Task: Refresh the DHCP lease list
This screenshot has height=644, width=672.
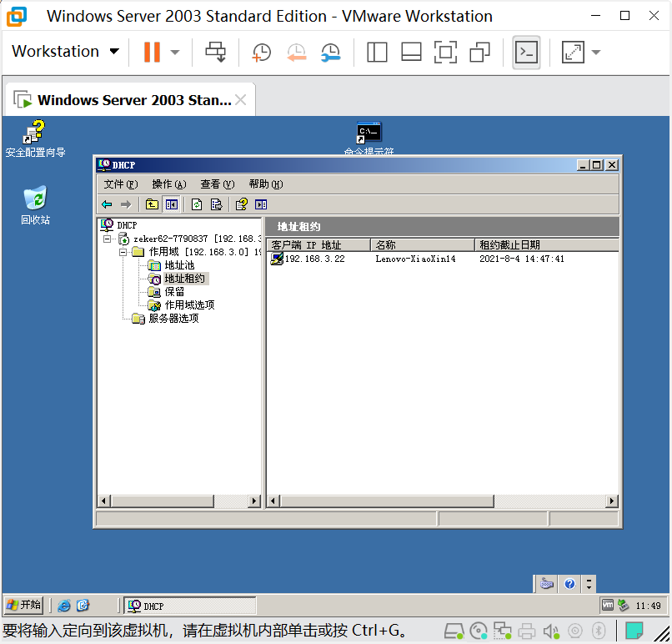Action: click(197, 204)
